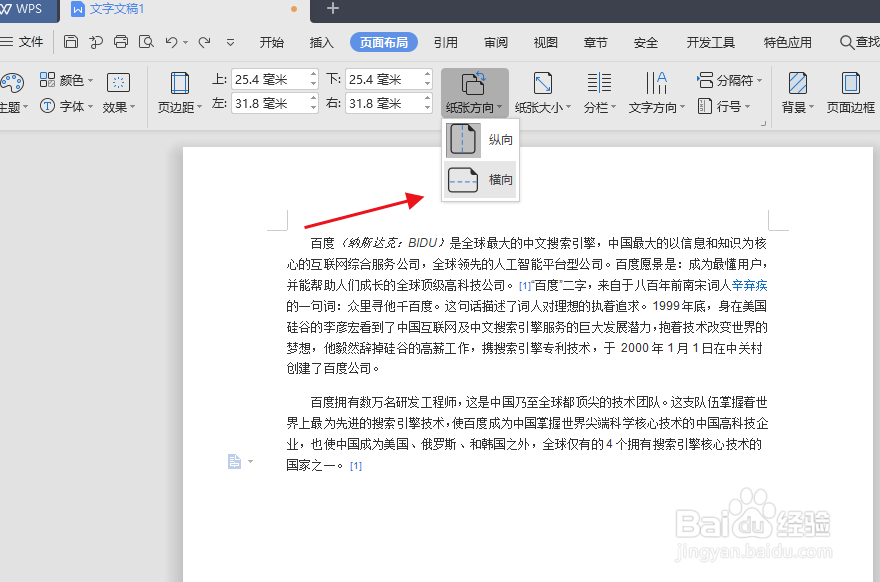
Task: Open the 章节 tab
Action: (x=595, y=43)
